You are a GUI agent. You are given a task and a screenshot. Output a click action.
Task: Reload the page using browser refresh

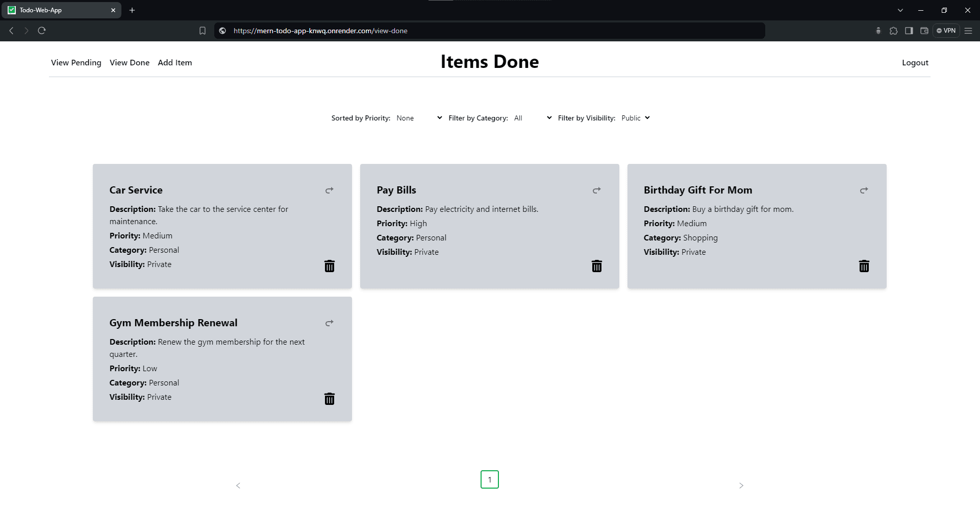coord(42,31)
